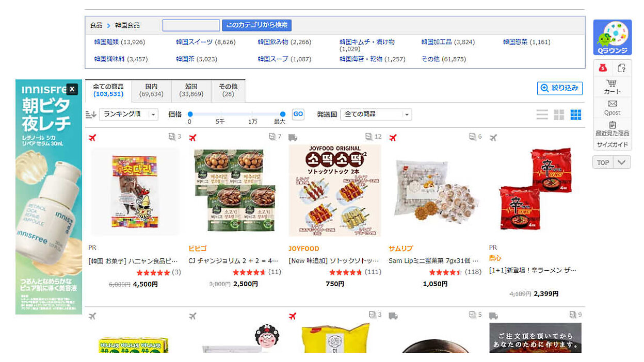Screen dimensions: 644x362
Task: Click the minimum price slider handle
Action: [x=190, y=114]
